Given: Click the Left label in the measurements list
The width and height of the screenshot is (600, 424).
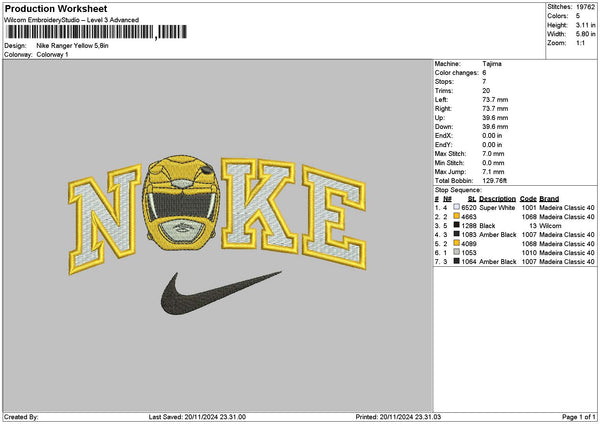Looking at the screenshot, I should tap(441, 99).
